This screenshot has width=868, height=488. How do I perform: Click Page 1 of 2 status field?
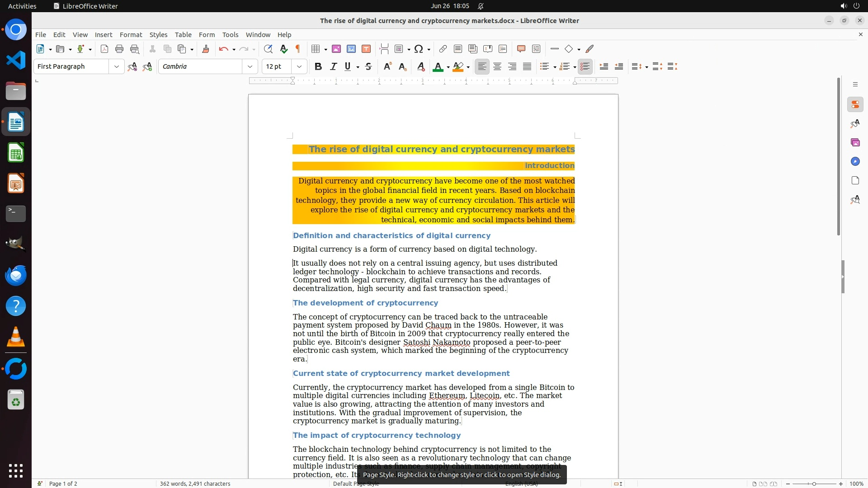[x=63, y=483]
